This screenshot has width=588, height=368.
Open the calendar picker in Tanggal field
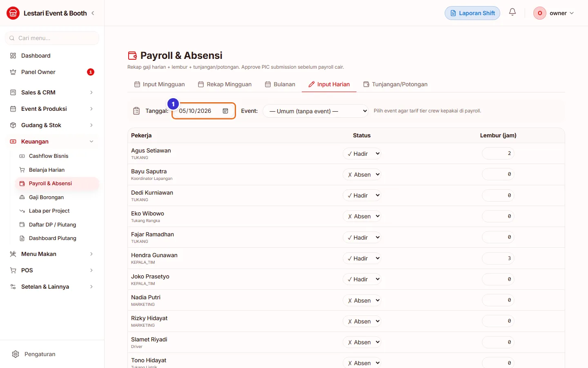(x=225, y=111)
